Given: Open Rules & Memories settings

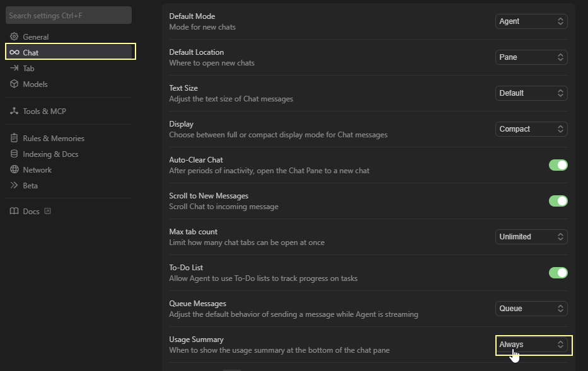Looking at the screenshot, I should click(x=69, y=139).
